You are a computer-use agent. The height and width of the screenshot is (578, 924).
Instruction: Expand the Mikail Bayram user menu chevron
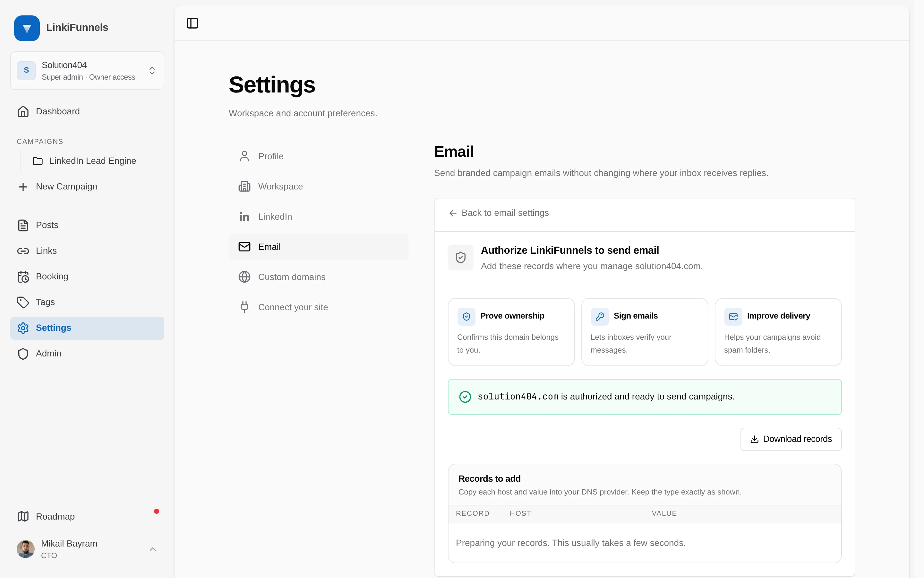pos(153,549)
